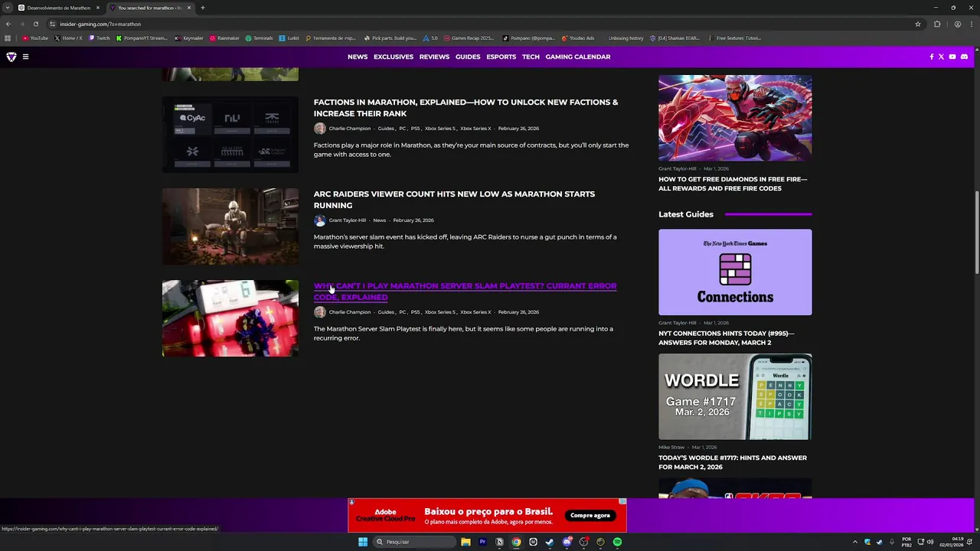Click the Marathon Server Slam article thumbnail
980x551 pixels.
click(230, 318)
